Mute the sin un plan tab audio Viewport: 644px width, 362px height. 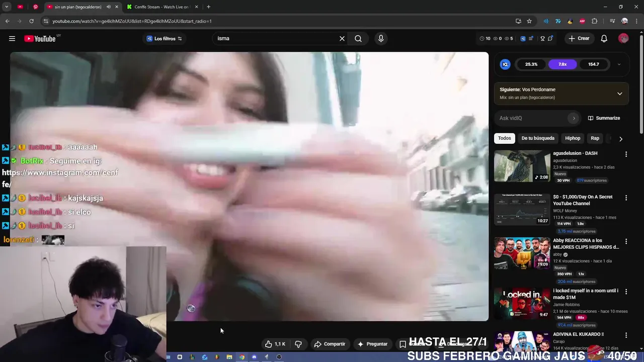point(109,7)
